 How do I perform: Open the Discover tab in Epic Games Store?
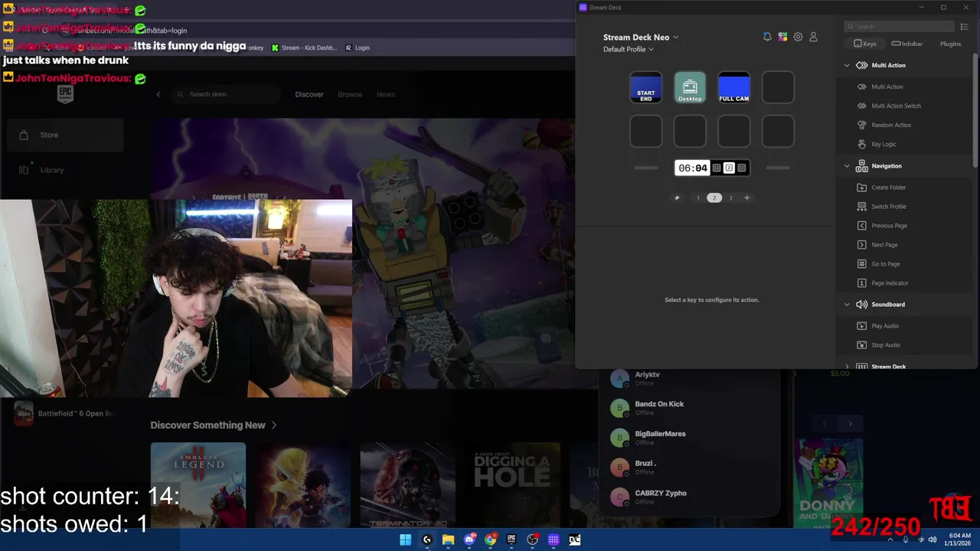click(309, 94)
